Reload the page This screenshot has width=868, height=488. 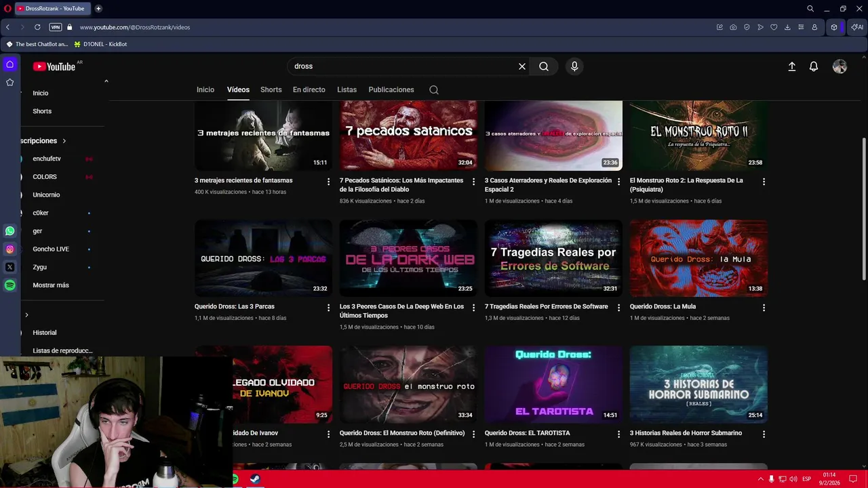(37, 27)
